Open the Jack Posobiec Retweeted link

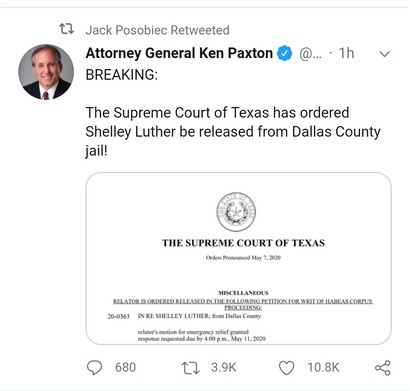[x=157, y=30]
